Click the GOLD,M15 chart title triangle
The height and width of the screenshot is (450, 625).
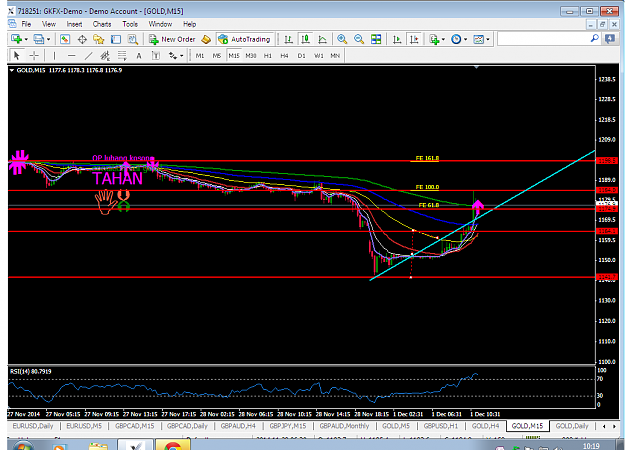tap(12, 70)
